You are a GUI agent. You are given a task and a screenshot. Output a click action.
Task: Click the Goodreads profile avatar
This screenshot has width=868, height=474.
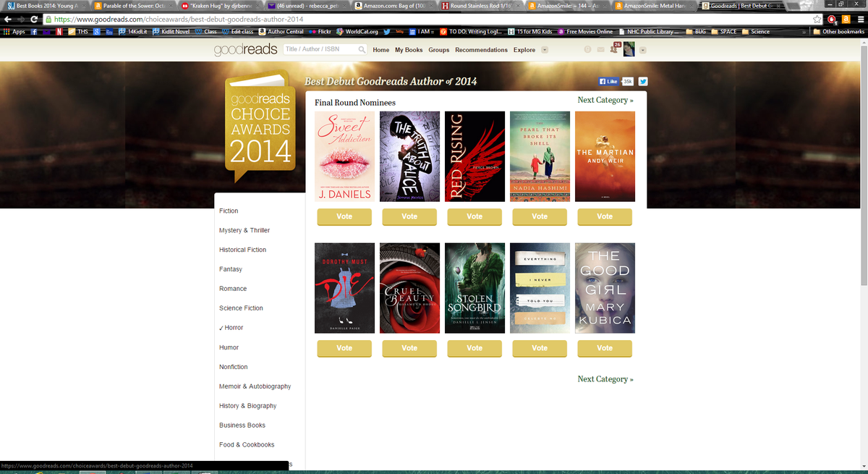pos(629,49)
